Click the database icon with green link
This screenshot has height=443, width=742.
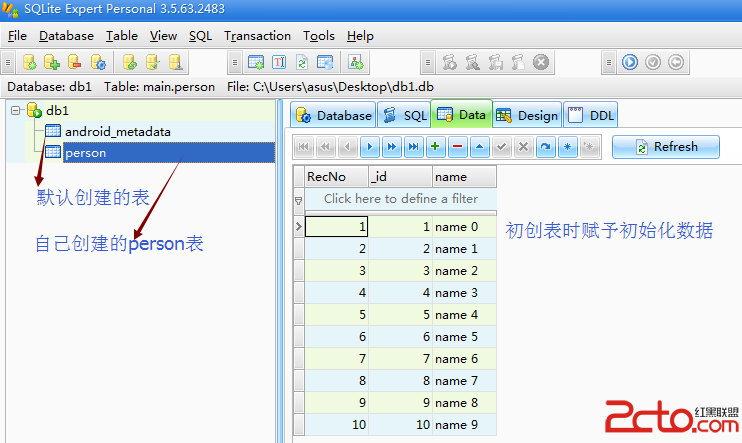tap(130, 62)
